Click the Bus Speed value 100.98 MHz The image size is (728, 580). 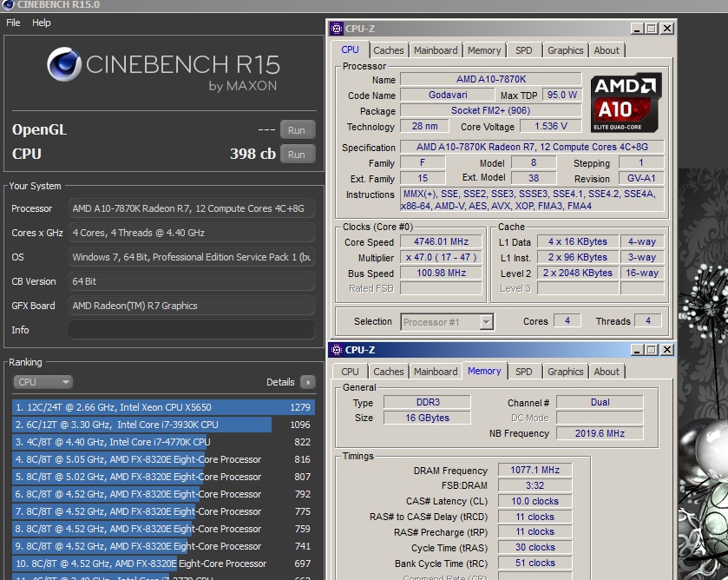(x=441, y=273)
